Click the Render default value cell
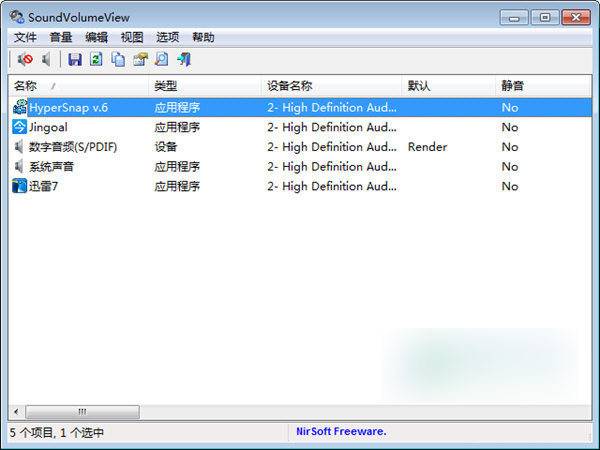The height and width of the screenshot is (450, 600). point(427,147)
